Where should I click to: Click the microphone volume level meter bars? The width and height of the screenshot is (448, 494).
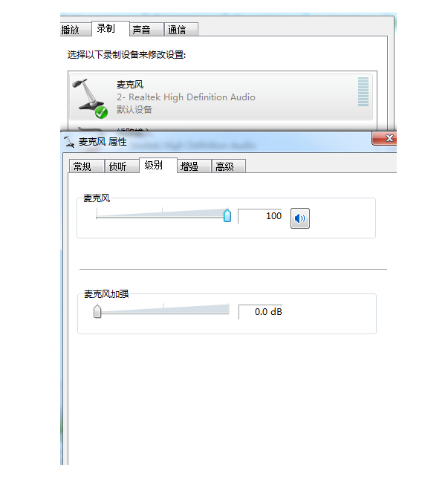pyautogui.click(x=363, y=92)
